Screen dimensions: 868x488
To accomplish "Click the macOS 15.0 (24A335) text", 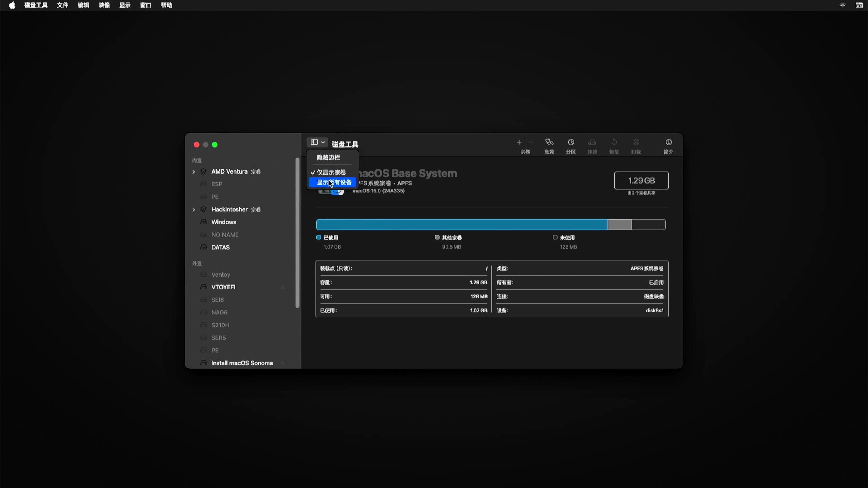I will point(378,191).
